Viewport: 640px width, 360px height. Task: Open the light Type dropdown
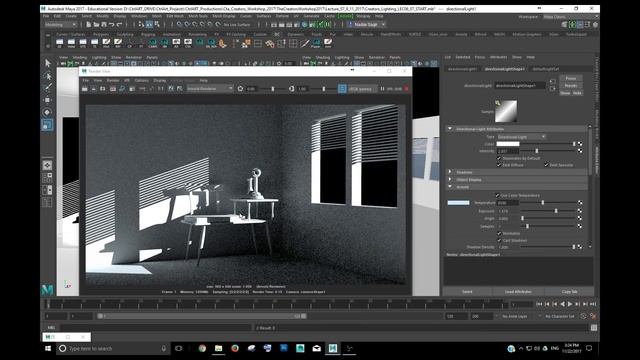point(521,137)
